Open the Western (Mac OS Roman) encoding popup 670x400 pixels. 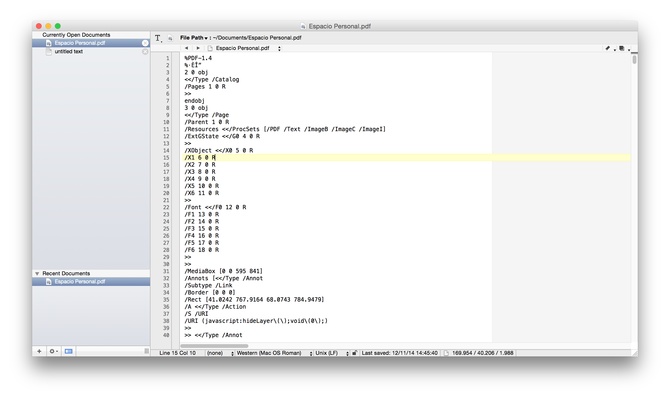pyautogui.click(x=274, y=353)
